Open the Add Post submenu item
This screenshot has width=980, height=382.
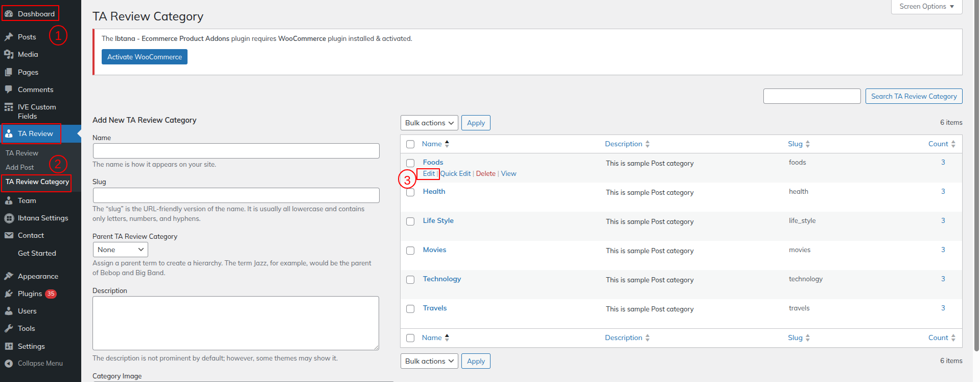[x=20, y=167]
